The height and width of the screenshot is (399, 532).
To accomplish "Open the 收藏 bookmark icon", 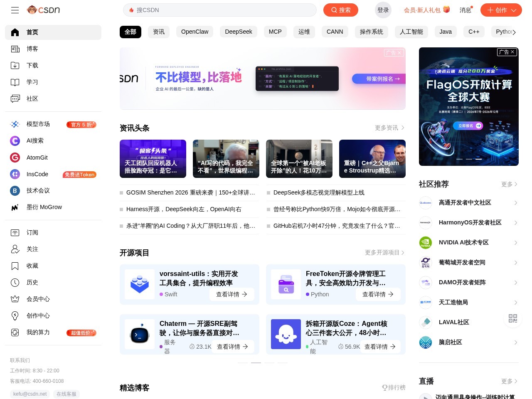I will tap(15, 266).
